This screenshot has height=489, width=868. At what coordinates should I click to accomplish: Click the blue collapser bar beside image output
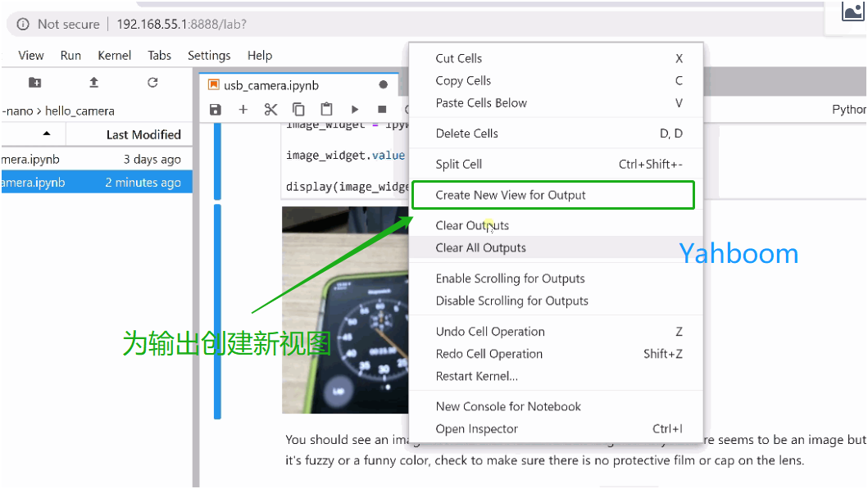tap(217, 311)
